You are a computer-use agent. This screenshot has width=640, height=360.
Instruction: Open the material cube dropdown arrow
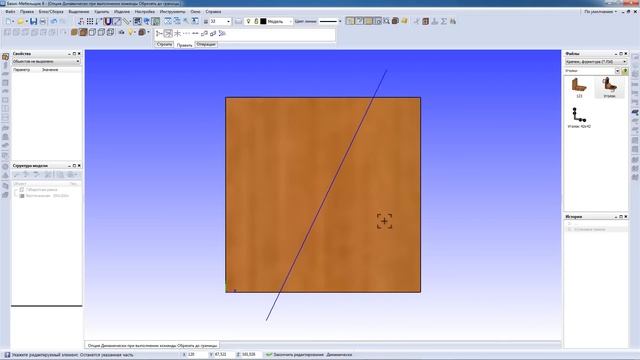(148, 32)
